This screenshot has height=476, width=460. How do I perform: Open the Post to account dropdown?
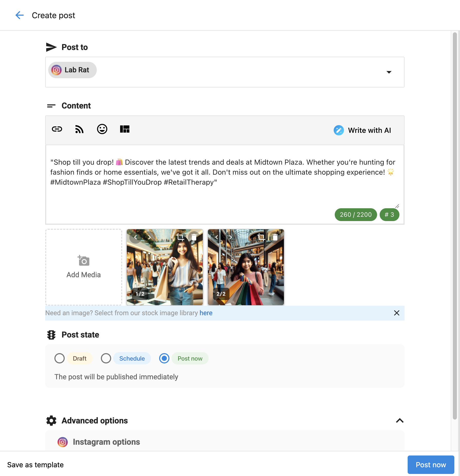(x=389, y=72)
